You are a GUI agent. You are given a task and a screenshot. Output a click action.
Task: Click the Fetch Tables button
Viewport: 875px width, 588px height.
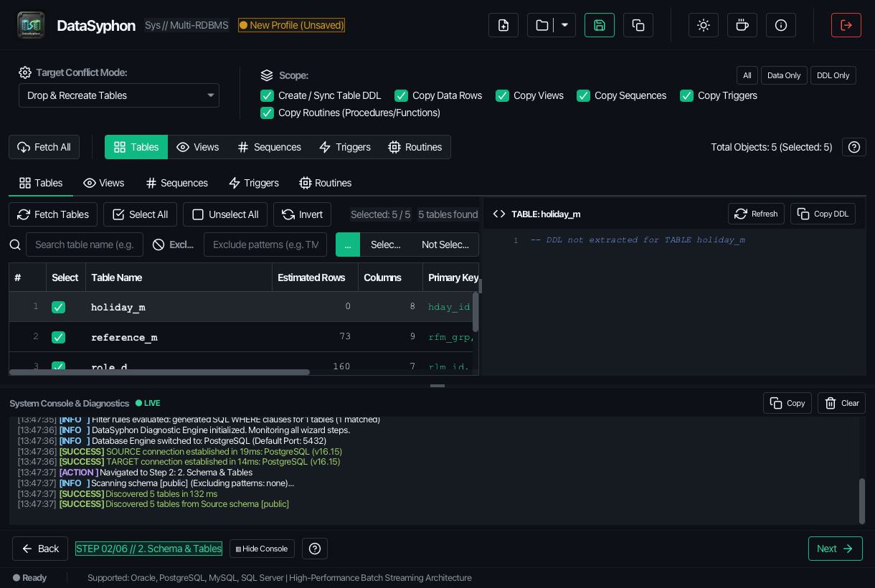pyautogui.click(x=53, y=214)
